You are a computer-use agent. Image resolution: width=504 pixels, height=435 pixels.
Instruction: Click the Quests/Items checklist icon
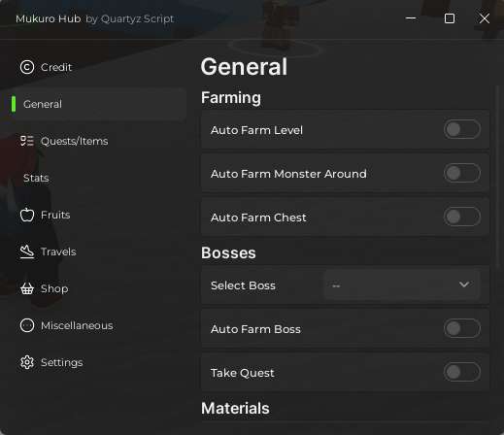pos(27,141)
